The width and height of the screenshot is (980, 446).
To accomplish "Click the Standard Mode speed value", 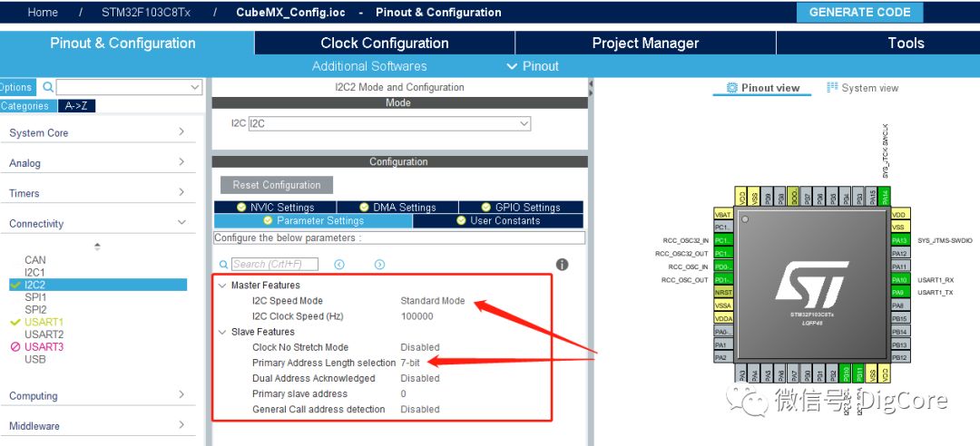I will point(433,300).
